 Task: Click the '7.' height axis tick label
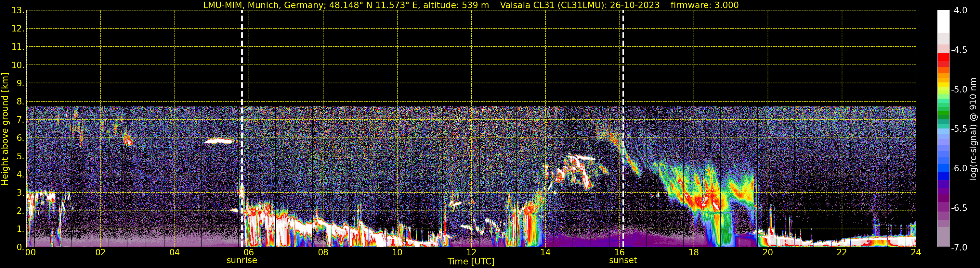20,120
